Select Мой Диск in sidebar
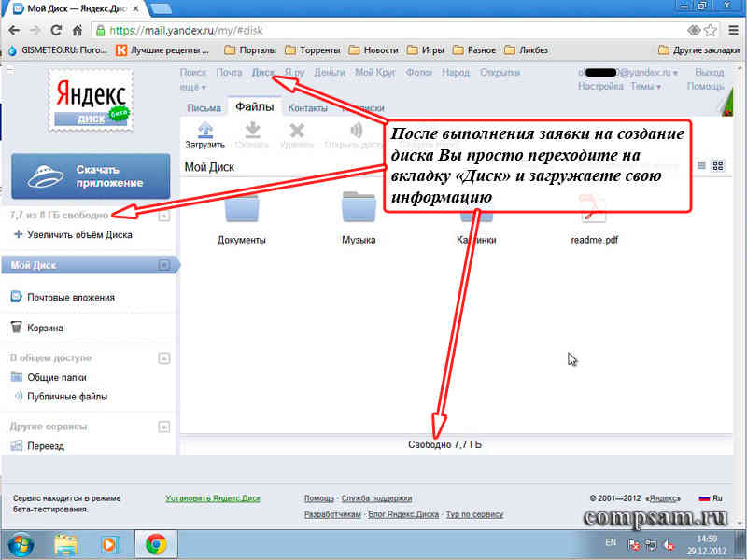Image resolution: width=747 pixels, height=560 pixels. [90, 265]
